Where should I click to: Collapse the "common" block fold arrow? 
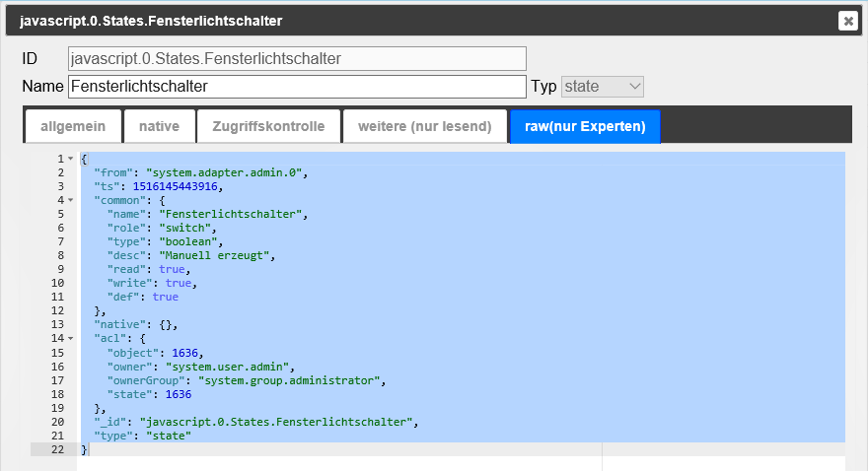[x=71, y=200]
